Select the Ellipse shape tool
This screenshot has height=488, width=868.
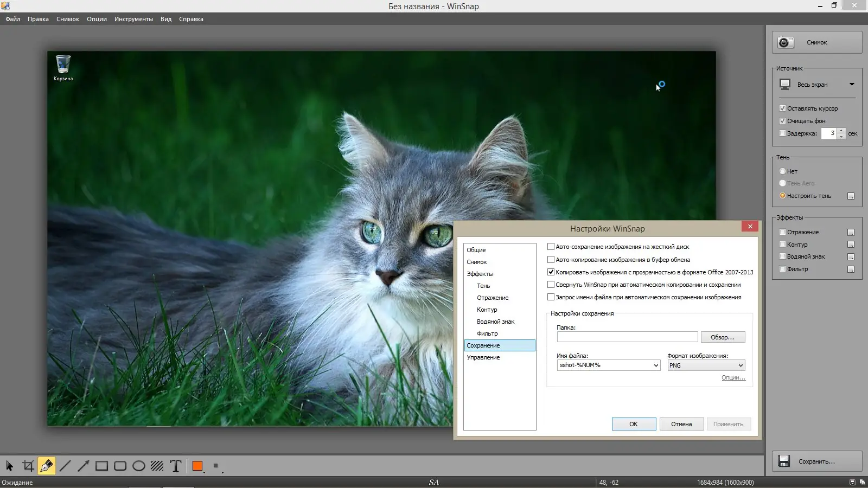[x=139, y=465]
